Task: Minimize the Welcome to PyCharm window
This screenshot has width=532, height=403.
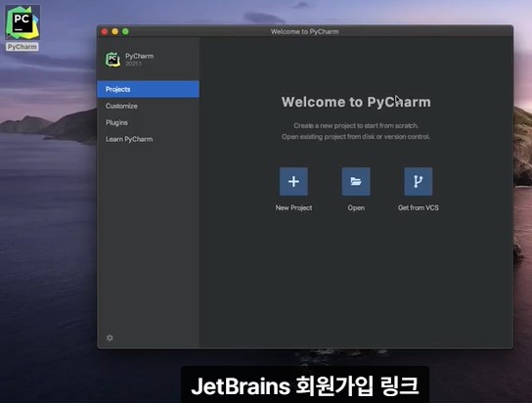Action: (x=115, y=31)
